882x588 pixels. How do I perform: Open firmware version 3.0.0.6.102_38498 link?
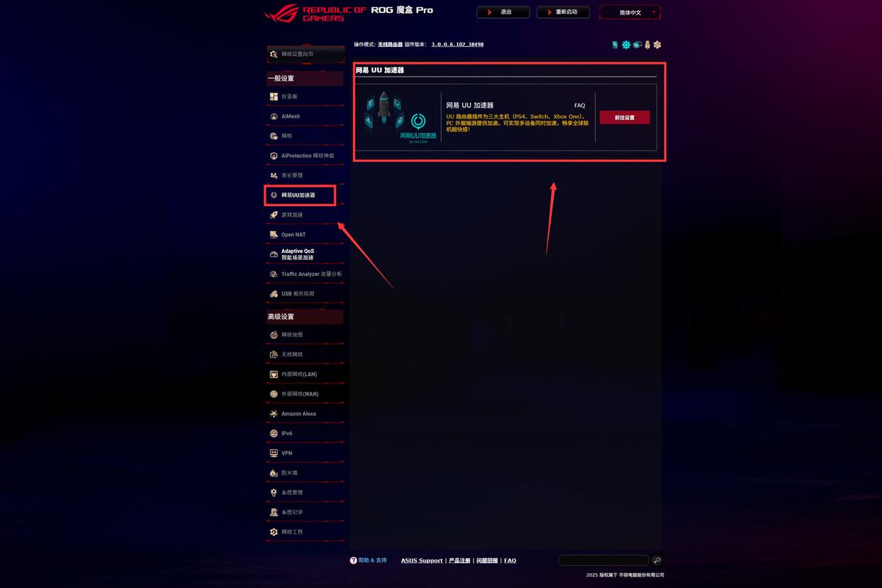pos(457,44)
